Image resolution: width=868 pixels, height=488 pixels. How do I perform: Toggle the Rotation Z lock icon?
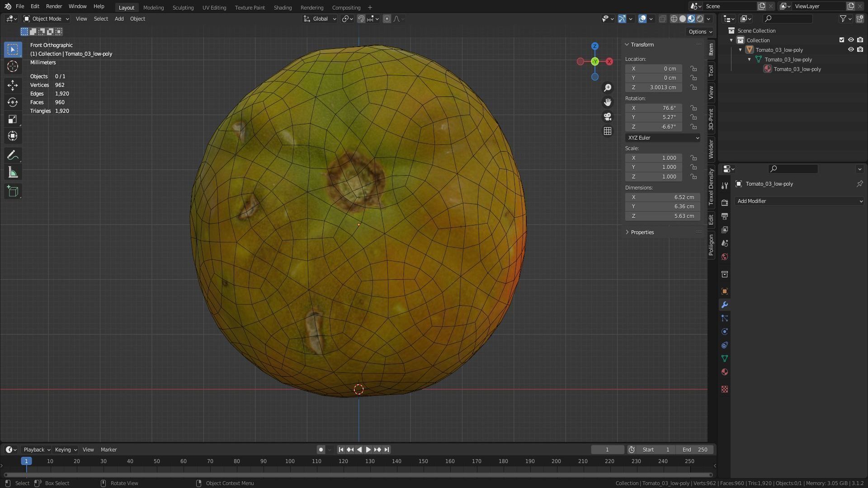pyautogui.click(x=693, y=127)
